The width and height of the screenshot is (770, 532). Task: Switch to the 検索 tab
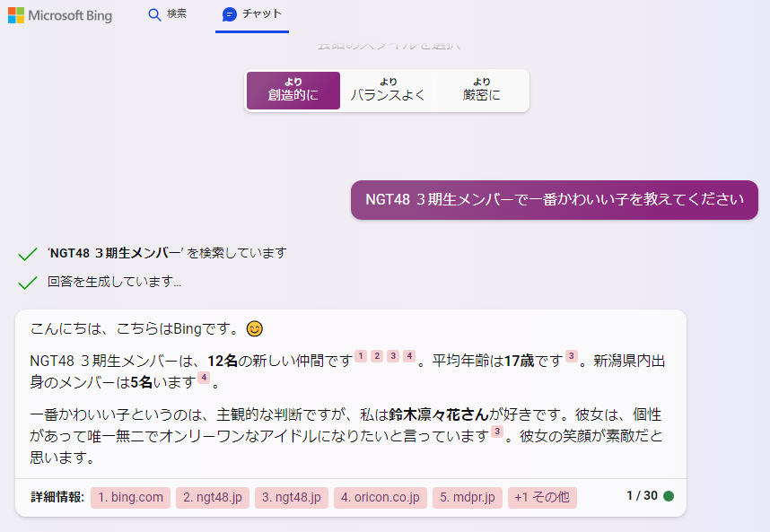pos(168,14)
